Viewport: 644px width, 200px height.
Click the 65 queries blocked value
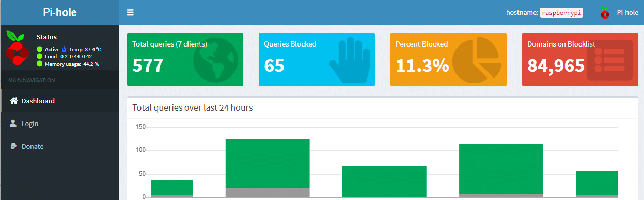point(274,66)
